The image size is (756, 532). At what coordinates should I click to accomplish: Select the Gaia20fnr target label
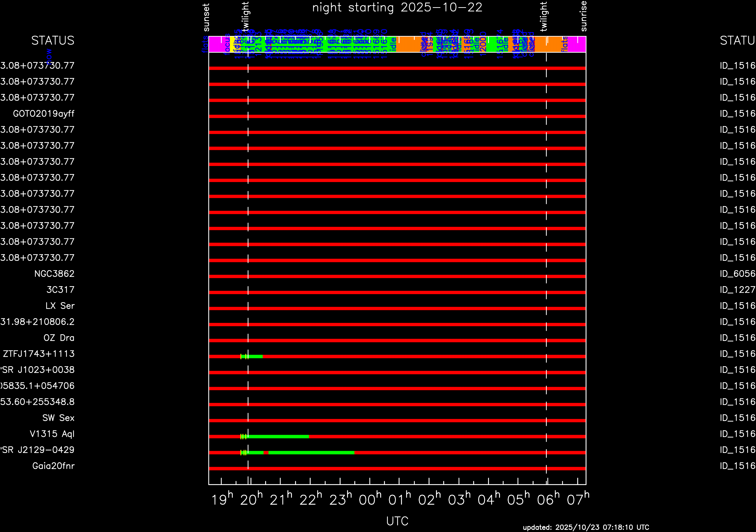point(53,466)
